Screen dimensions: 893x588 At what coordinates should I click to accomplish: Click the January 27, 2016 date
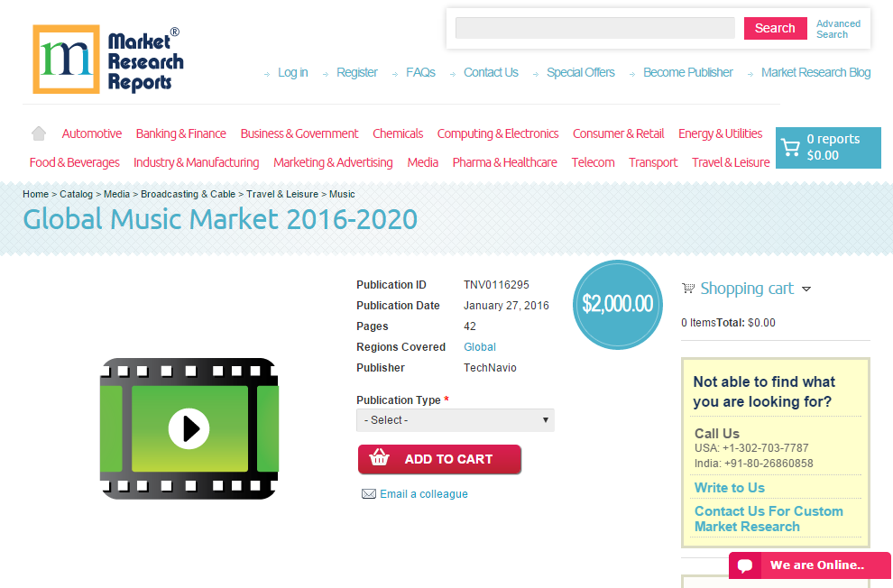(x=506, y=306)
